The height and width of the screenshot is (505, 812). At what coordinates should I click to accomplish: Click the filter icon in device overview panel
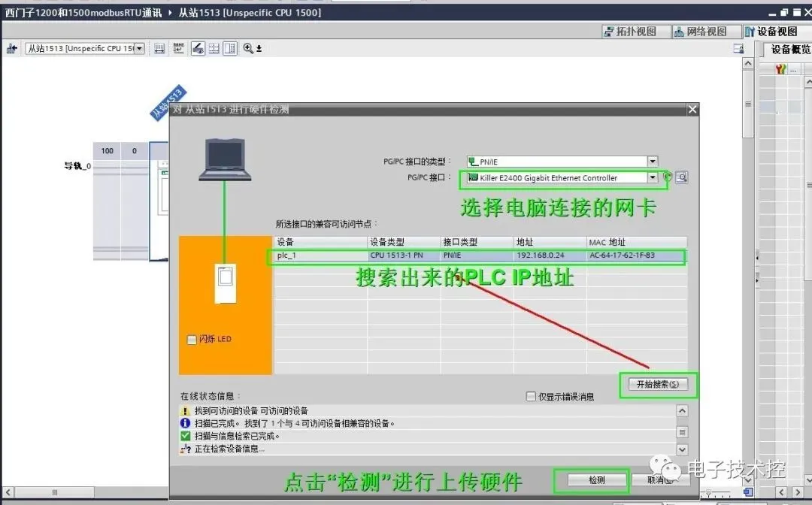point(780,69)
